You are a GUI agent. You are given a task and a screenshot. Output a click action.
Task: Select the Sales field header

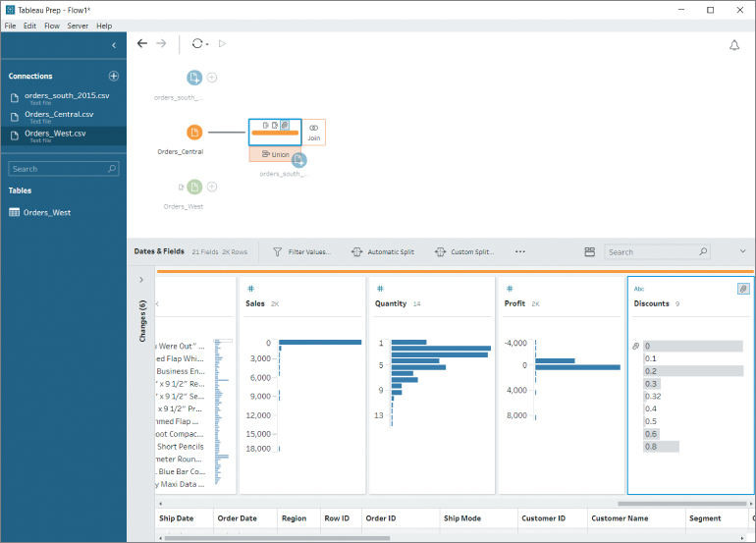(255, 303)
